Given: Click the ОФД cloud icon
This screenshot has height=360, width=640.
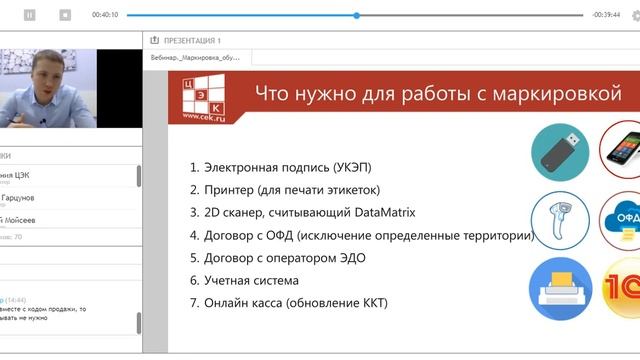Looking at the screenshot, I should coord(620,221).
